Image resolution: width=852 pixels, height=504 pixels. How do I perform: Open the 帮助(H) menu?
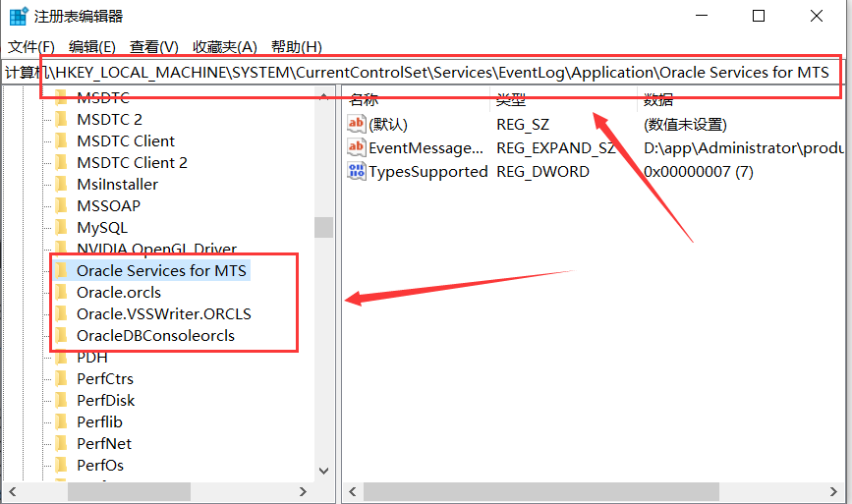point(296,47)
